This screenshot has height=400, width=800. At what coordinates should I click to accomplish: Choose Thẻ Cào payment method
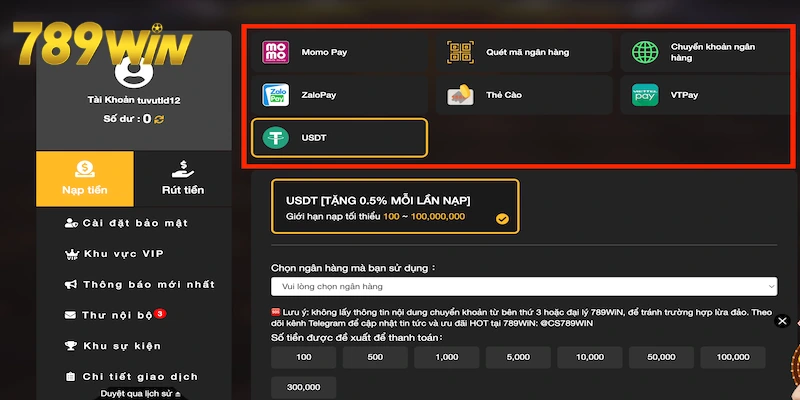(524, 95)
